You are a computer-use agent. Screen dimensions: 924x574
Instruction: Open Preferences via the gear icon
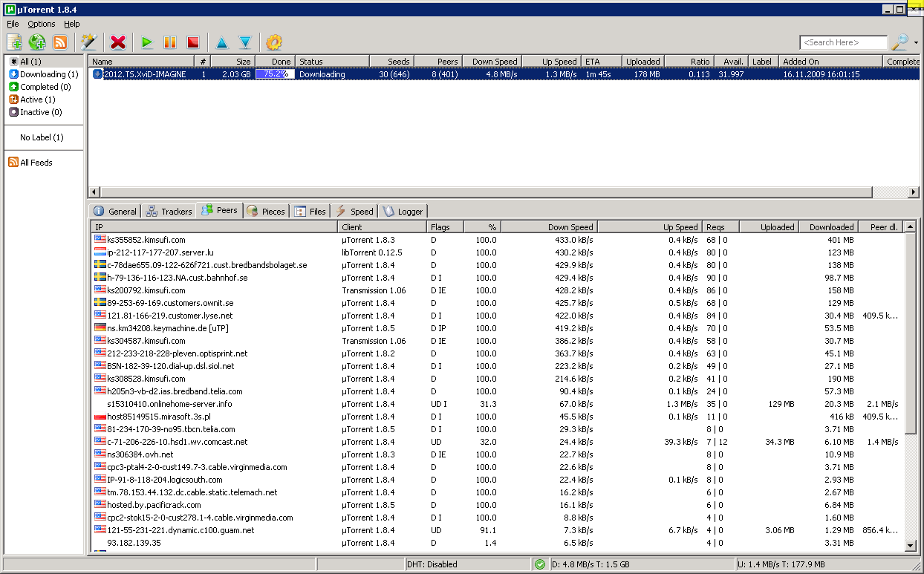274,42
